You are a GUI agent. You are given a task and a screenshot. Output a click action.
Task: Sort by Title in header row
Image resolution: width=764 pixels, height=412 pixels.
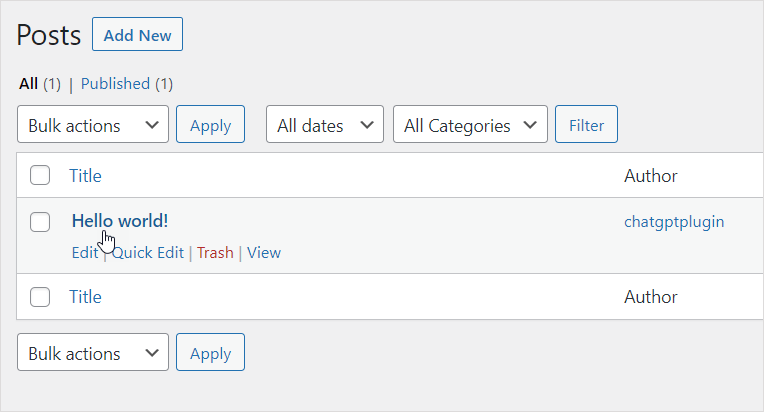pyautogui.click(x=85, y=176)
